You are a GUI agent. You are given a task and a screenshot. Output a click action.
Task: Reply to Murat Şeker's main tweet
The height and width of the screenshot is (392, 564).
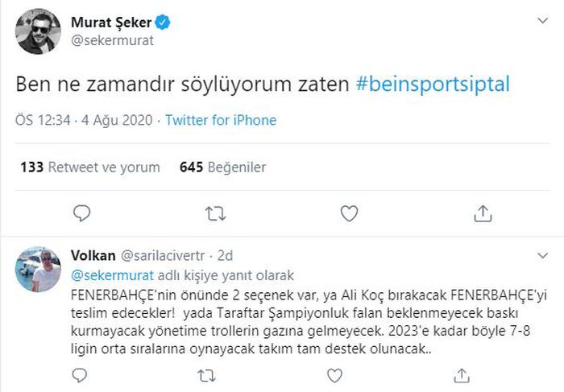point(82,213)
